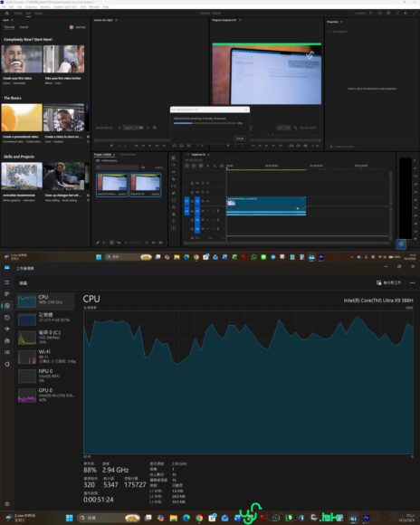Open Program monitor panel menu icon

[x=240, y=20]
